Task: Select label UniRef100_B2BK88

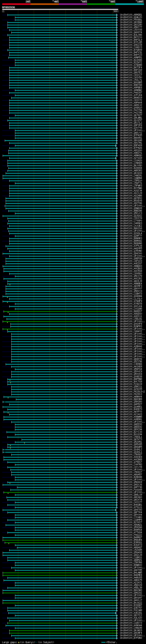Action: coord(131,477)
